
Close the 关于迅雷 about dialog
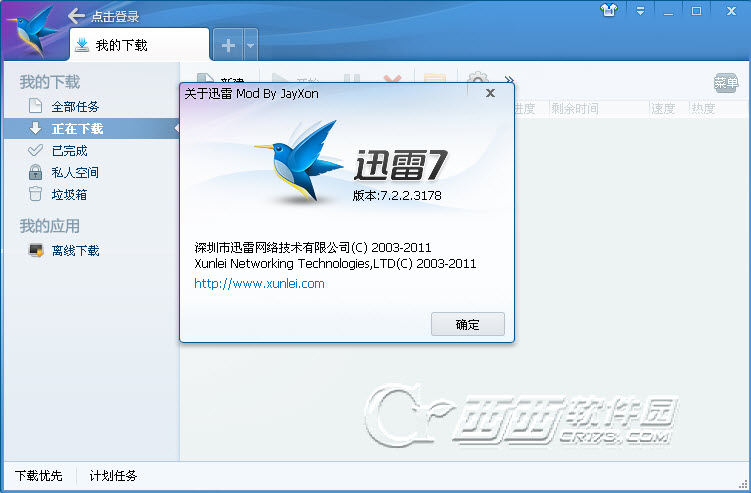490,93
